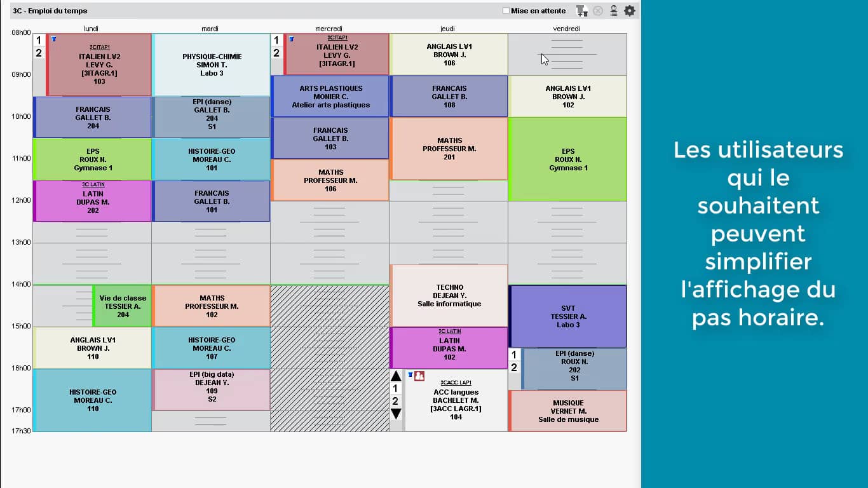The image size is (868, 488).
Task: Click the greyed-out circular cancel icon
Action: [x=598, y=11]
